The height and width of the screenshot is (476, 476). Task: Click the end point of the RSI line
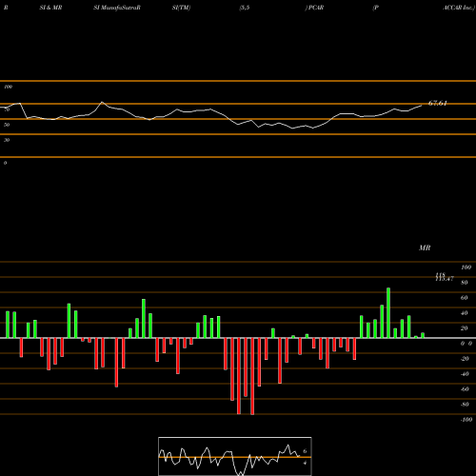(x=422, y=105)
